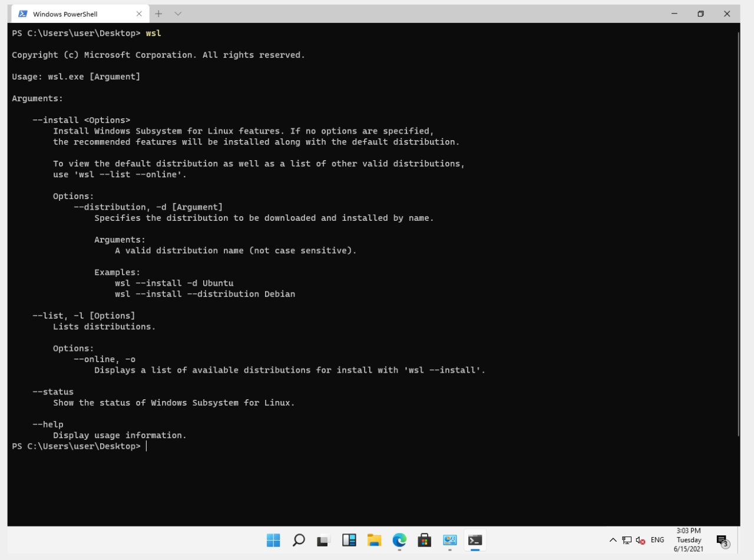This screenshot has height=560, width=754.
Task: Click 'Usage: wsl.exe [Argument]' line
Action: tap(76, 77)
